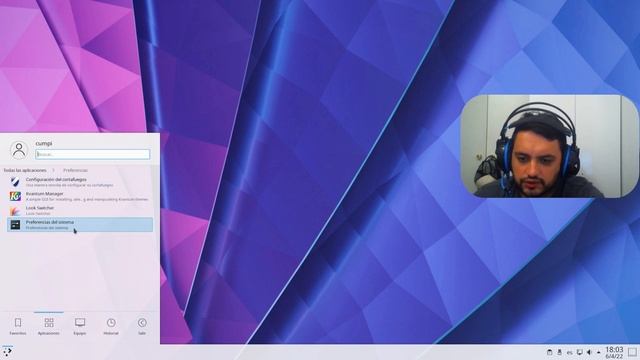The height and width of the screenshot is (360, 640).
Task: Click the show desktop button
Action: click(633, 352)
